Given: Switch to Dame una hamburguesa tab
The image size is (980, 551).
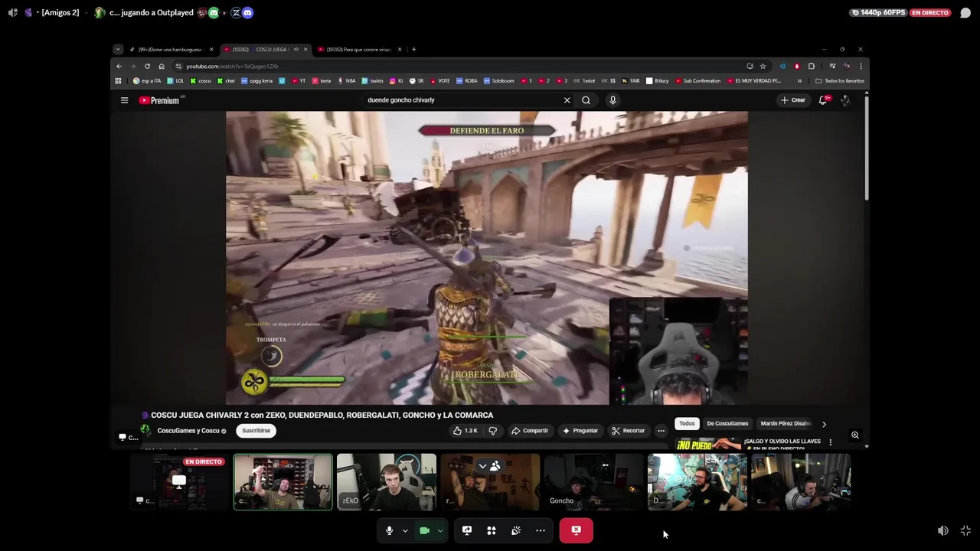Looking at the screenshot, I should coord(170,50).
